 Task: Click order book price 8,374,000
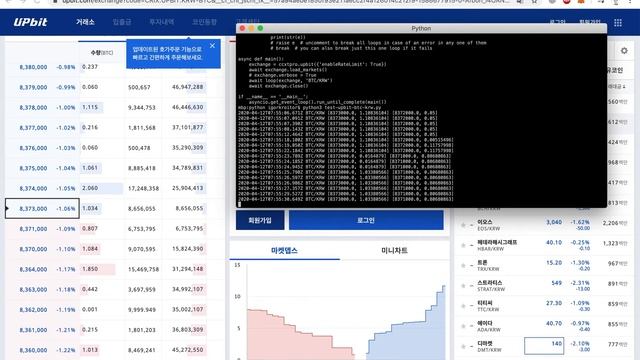point(33,189)
